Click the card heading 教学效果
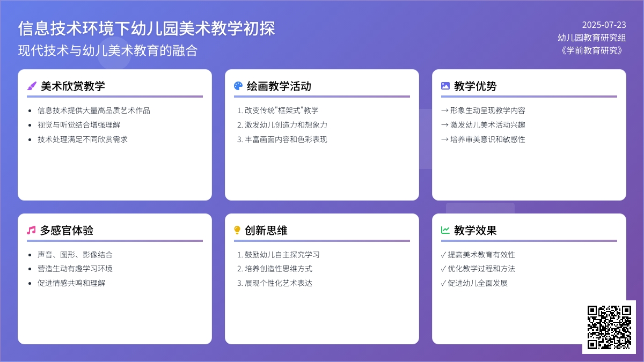The image size is (644, 362). click(x=475, y=230)
